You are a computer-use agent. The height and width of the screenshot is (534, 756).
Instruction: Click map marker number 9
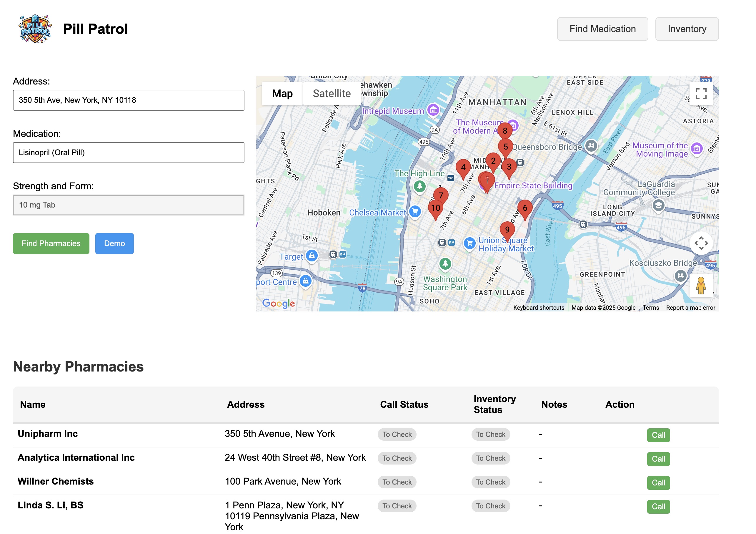click(507, 230)
